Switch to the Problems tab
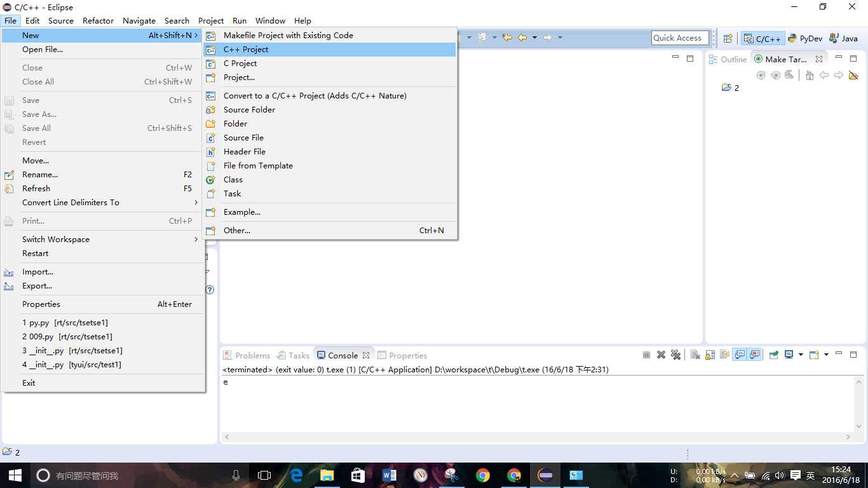868x488 pixels. click(x=247, y=356)
